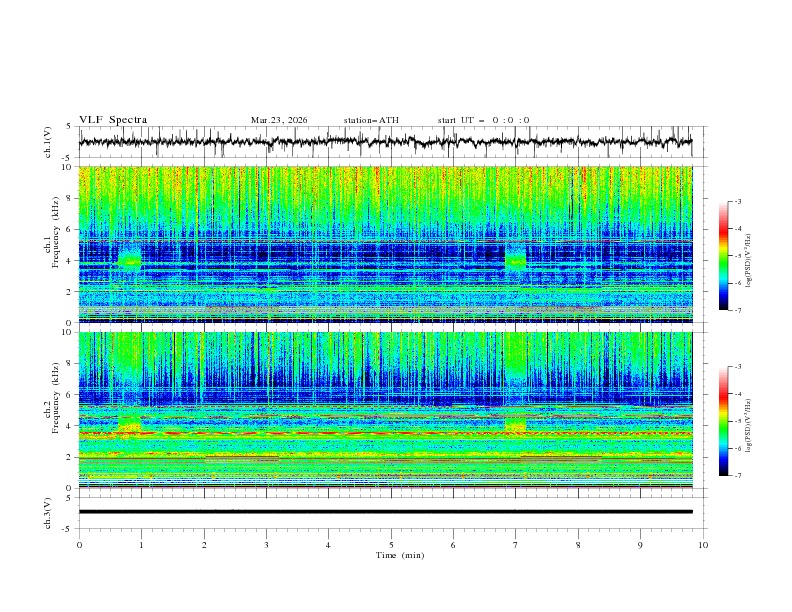Click the green burst near minute 7 in ch.1 spectrogram
This screenshot has width=792, height=612.
[x=516, y=260]
